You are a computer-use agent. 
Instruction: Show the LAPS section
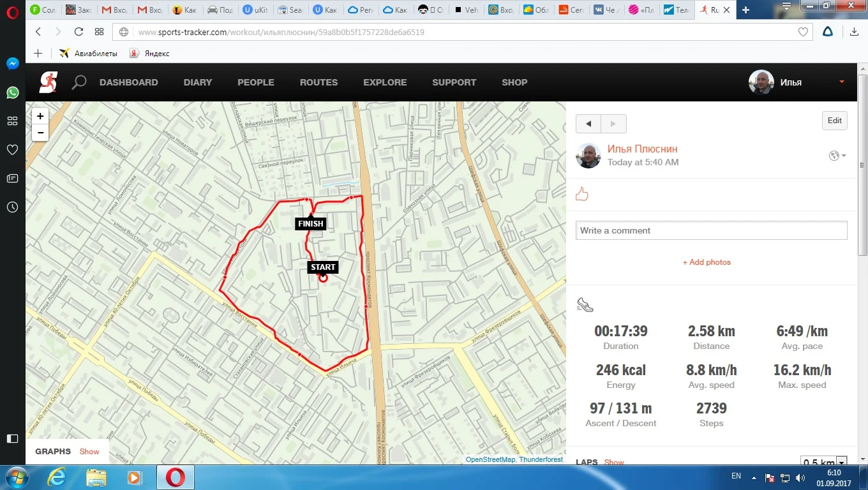[614, 462]
